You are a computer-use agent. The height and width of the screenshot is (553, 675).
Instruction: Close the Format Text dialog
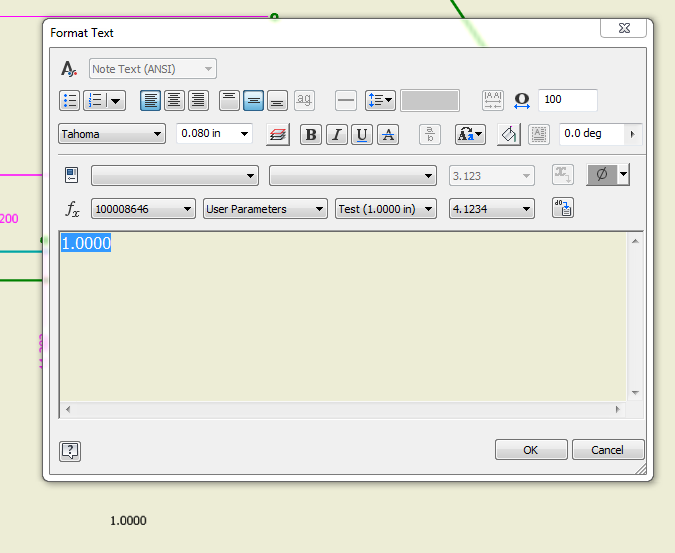[x=623, y=28]
